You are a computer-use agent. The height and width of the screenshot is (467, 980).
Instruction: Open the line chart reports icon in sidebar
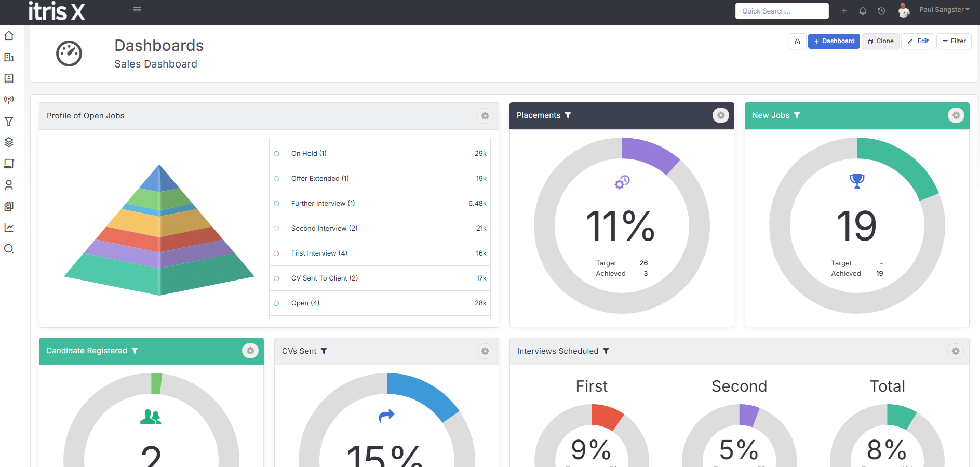pyautogui.click(x=9, y=228)
